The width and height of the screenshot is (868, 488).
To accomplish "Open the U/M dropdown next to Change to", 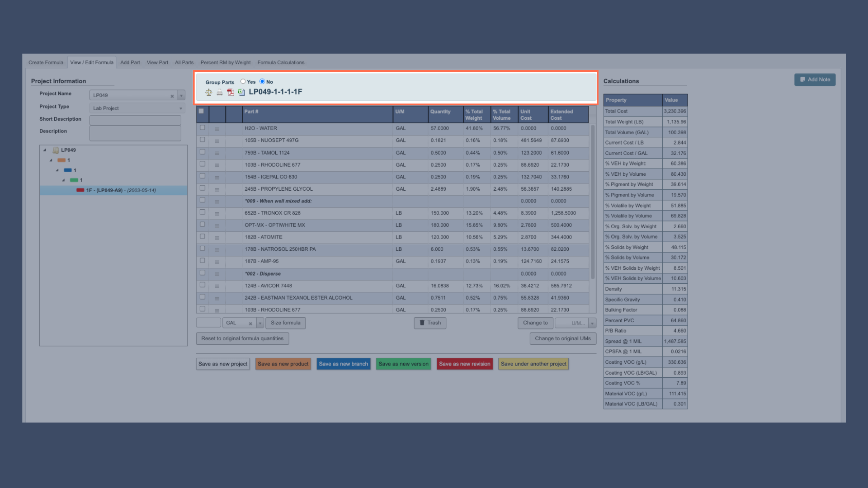I will click(x=592, y=323).
